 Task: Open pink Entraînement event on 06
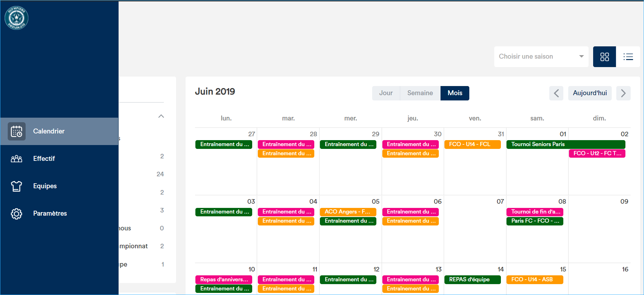pyautogui.click(x=410, y=212)
